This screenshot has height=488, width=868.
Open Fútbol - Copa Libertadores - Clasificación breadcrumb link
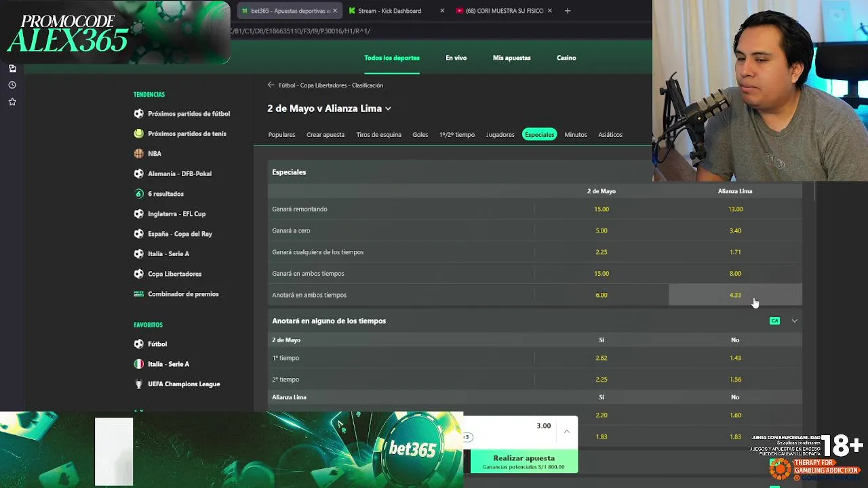(x=331, y=85)
